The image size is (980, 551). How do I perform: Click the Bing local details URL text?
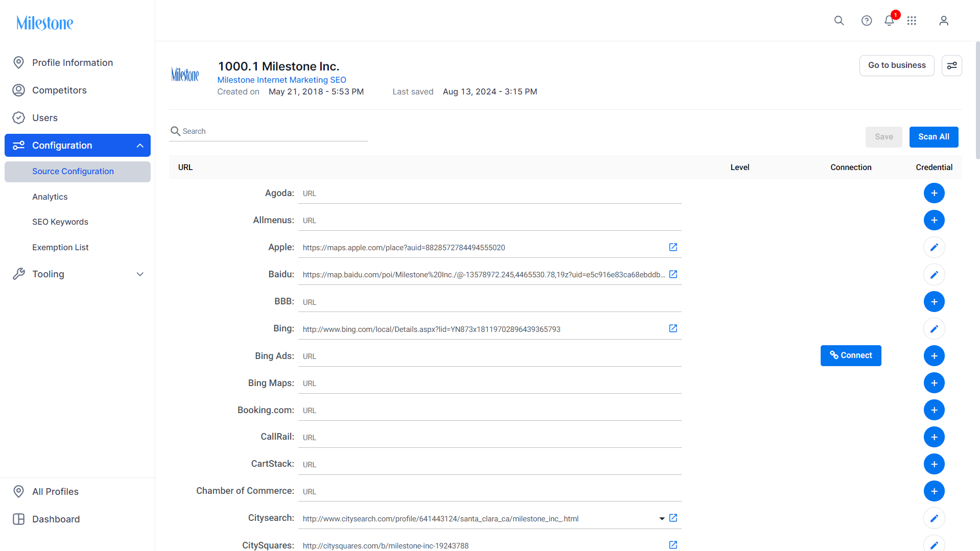tap(432, 329)
